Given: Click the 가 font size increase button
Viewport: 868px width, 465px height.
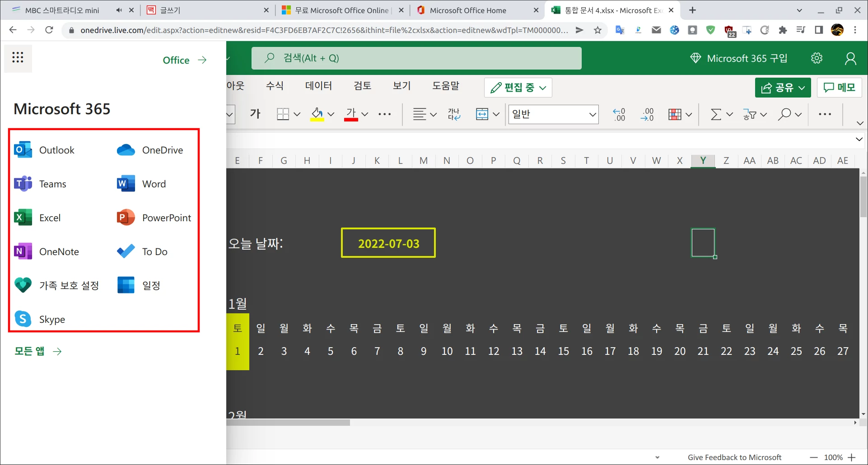Looking at the screenshot, I should [256, 114].
